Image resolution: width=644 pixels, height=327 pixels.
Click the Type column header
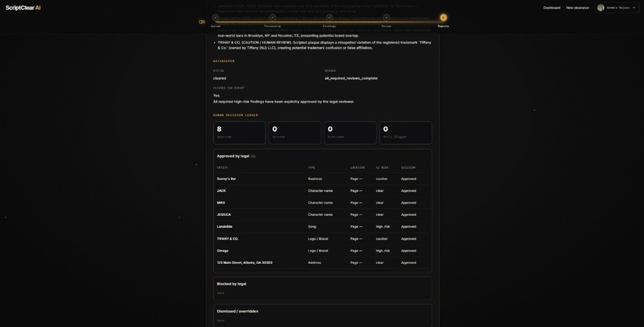click(x=312, y=168)
